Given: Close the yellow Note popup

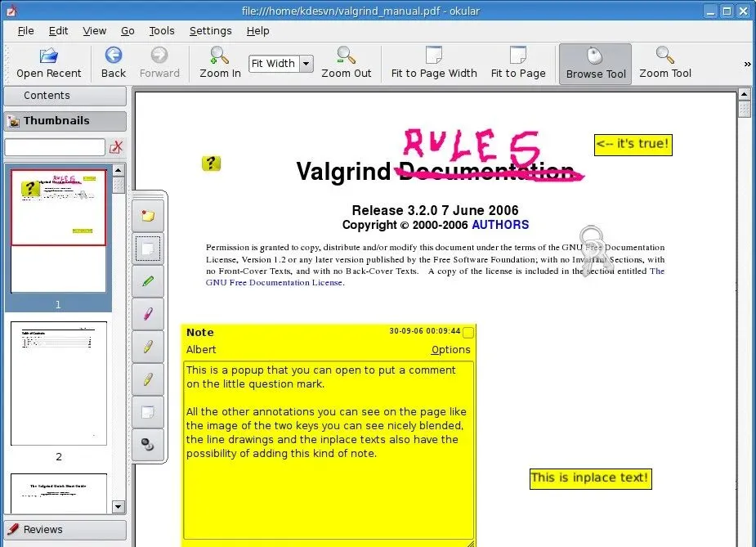Looking at the screenshot, I should [467, 332].
